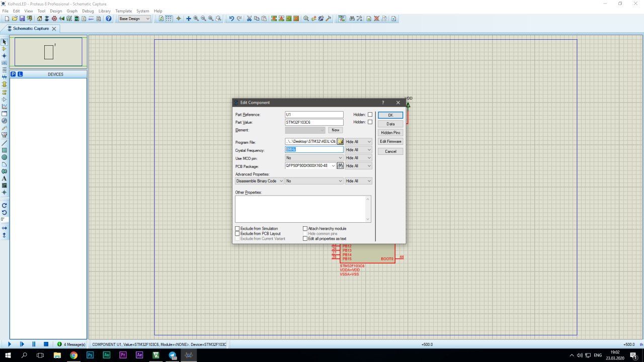Step the simulation with Step button
Viewport: 644px width, 362px height.
coord(22,344)
